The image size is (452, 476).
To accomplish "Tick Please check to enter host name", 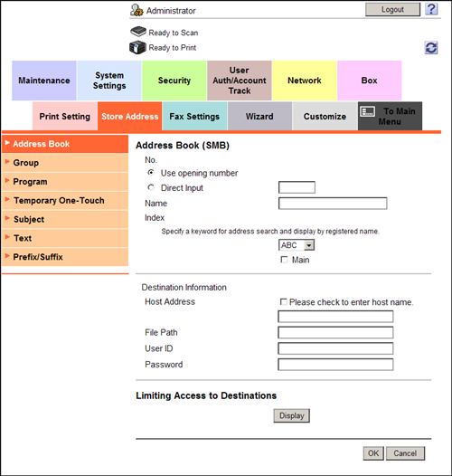I will click(283, 301).
